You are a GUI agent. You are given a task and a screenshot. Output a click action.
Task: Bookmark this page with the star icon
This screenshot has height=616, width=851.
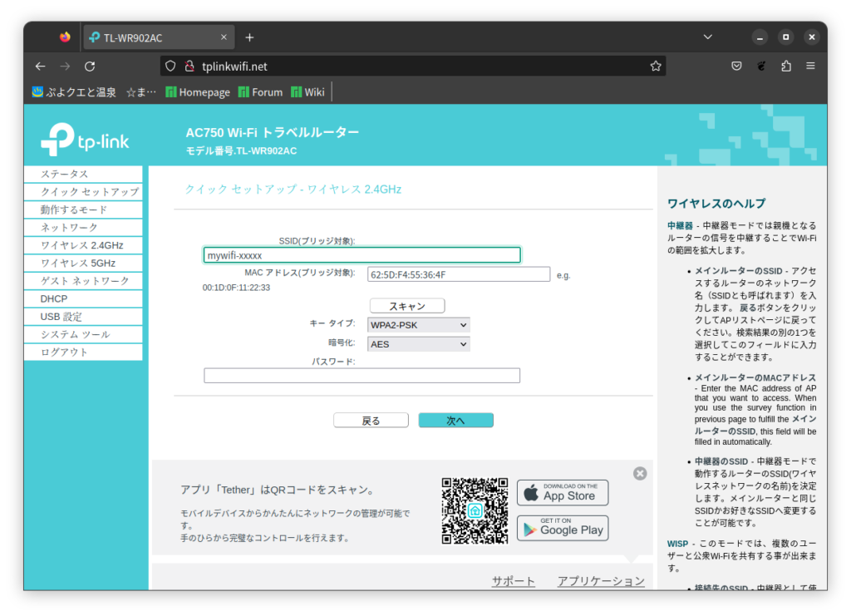coord(656,67)
